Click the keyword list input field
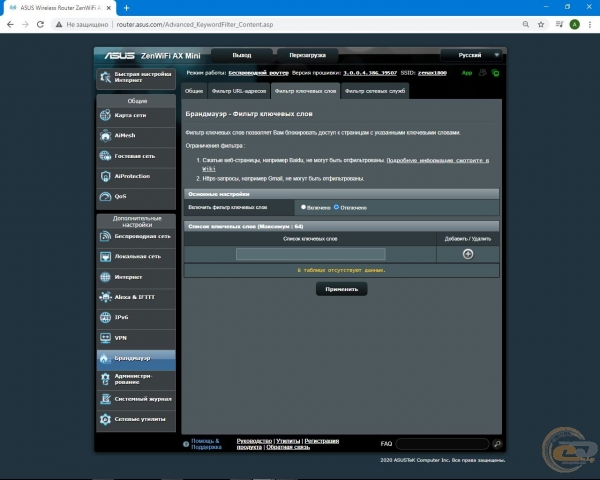600x480 pixels. tap(310, 254)
